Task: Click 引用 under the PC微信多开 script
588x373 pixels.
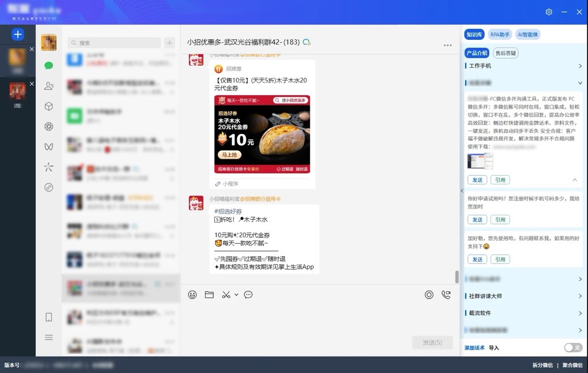Action: tap(500, 180)
